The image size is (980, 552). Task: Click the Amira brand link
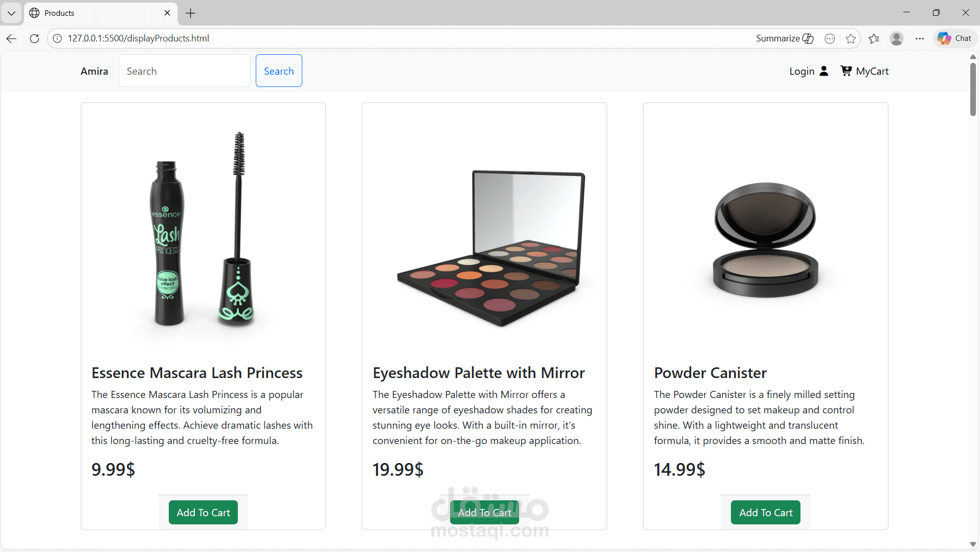pos(94,71)
